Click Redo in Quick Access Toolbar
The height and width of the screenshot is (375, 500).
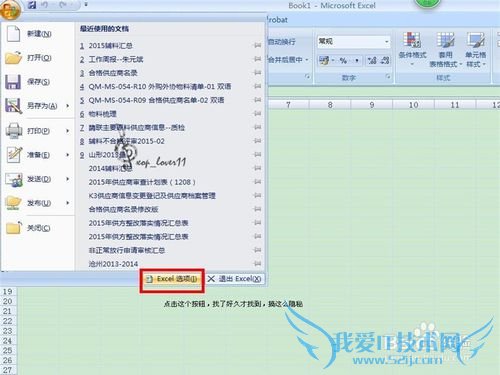(x=63, y=5)
